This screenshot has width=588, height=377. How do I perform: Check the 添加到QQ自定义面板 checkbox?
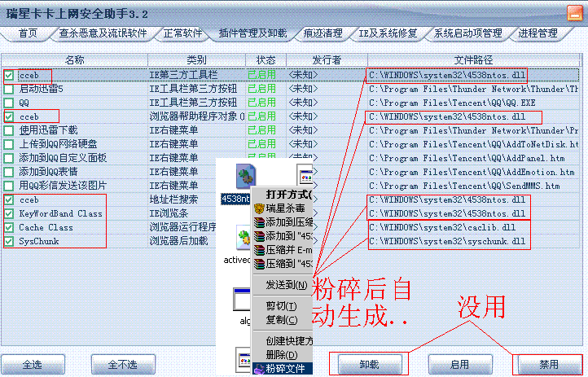9,159
